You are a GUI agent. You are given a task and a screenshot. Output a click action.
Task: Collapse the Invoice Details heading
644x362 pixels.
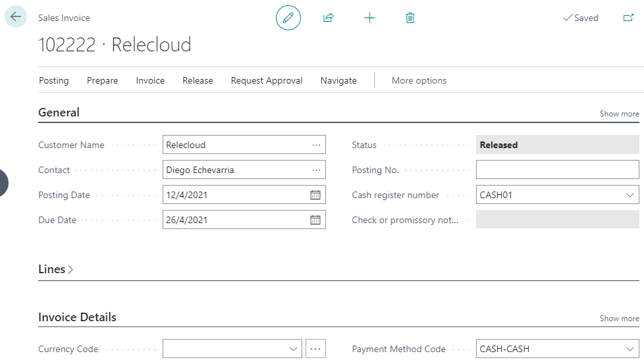coord(77,317)
